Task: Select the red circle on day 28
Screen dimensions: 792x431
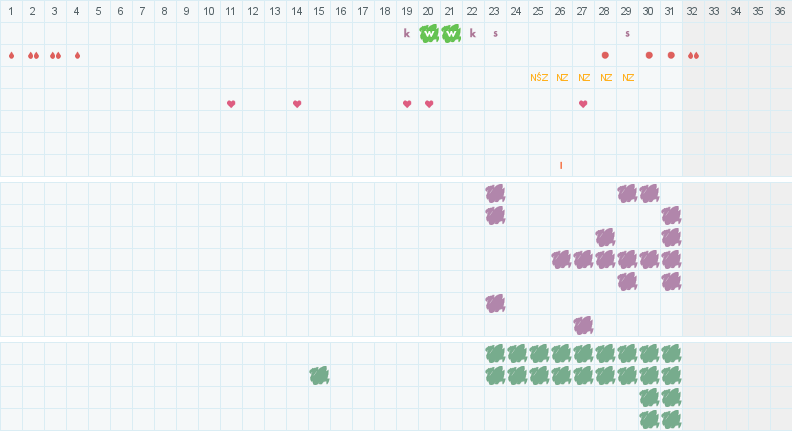Action: 605,55
